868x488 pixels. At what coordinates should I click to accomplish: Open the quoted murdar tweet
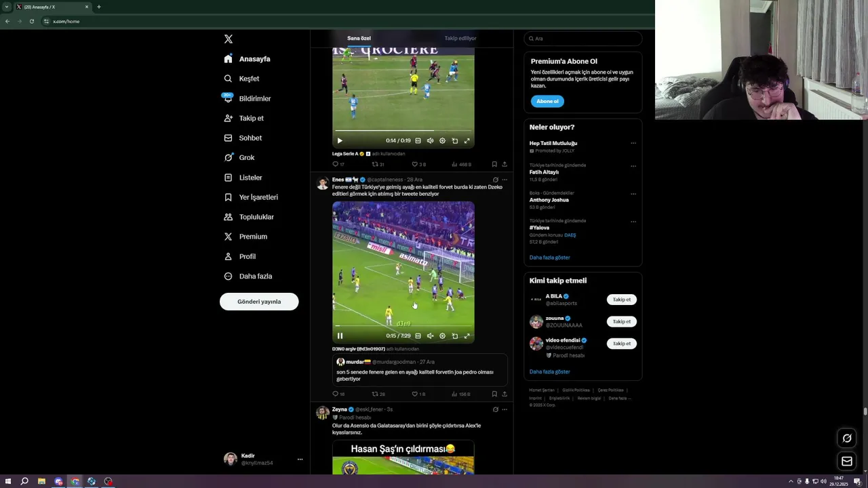[420, 370]
